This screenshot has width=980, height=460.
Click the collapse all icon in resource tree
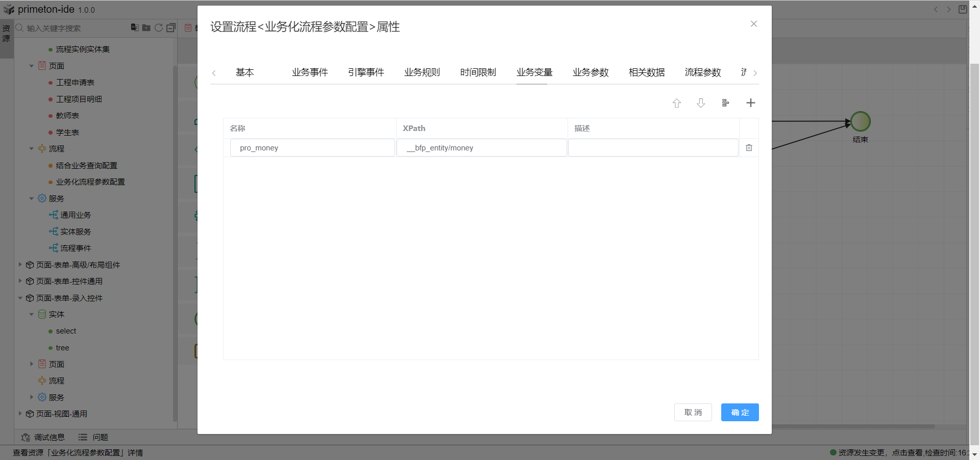point(171,28)
